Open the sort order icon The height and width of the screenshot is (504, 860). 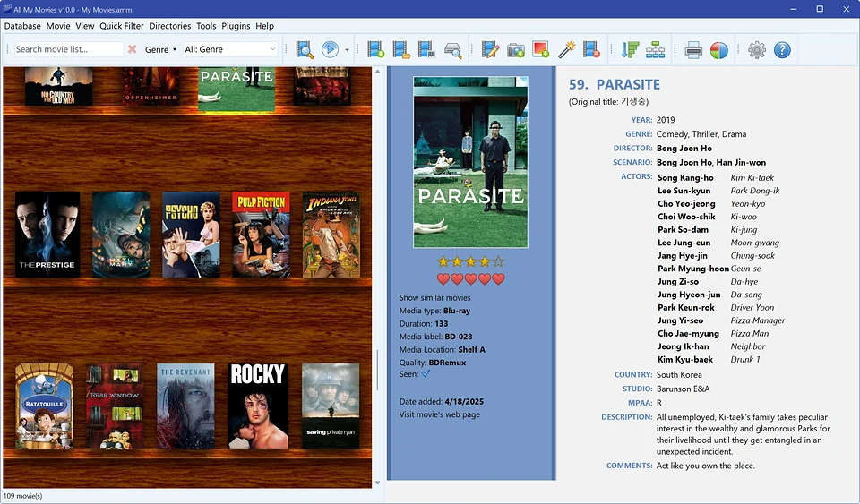(x=630, y=50)
